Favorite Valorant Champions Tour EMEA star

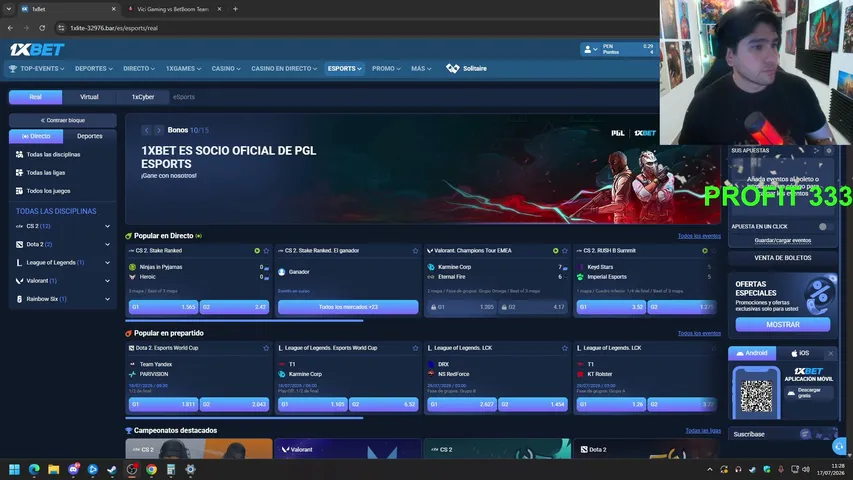(565, 251)
